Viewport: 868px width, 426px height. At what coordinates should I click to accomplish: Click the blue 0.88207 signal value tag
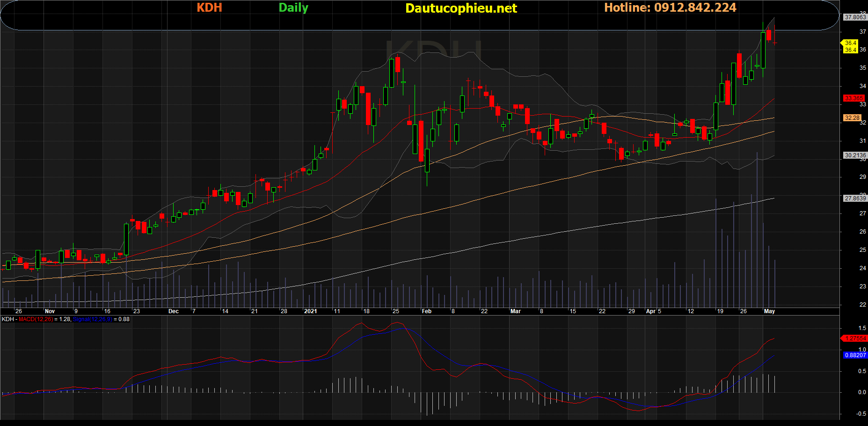[x=855, y=355]
